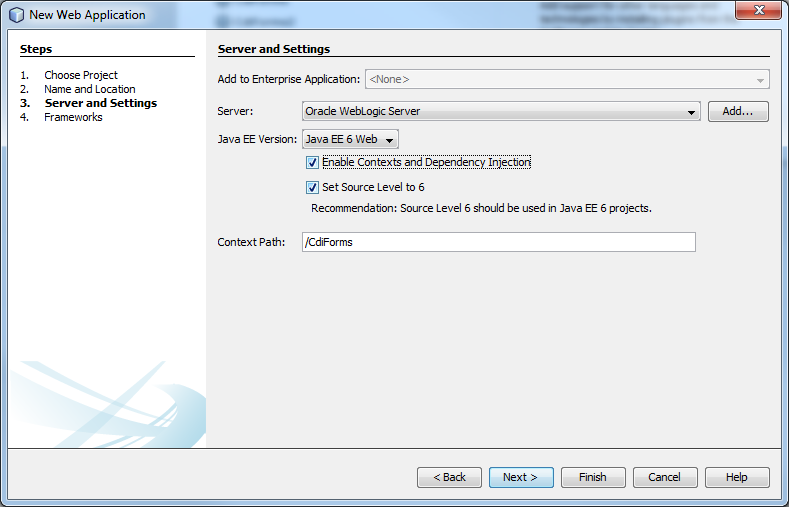The image size is (789, 507).
Task: Toggle Enable Contexts and Dependency Injection checkbox
Action: 312,162
